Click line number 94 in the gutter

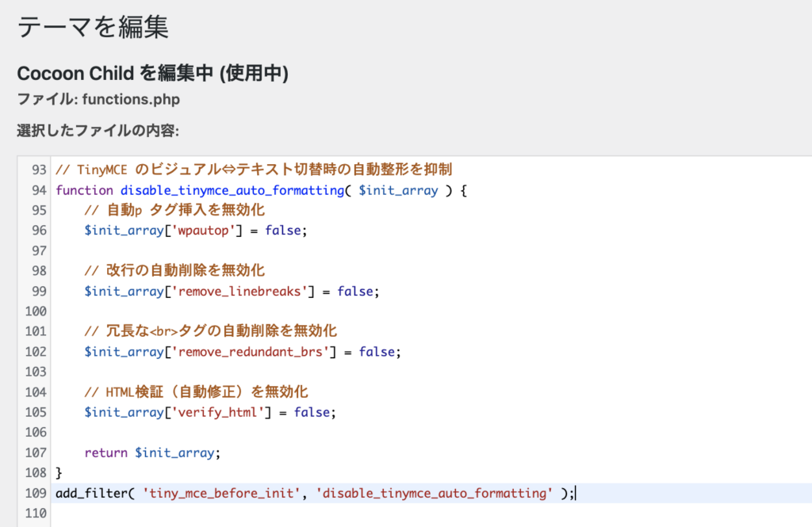click(36, 189)
